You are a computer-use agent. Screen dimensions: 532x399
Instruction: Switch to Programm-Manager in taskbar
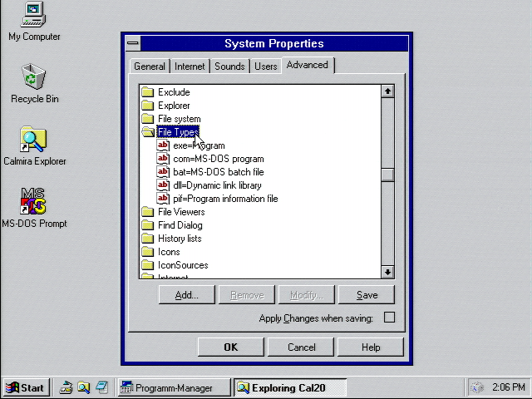(172, 387)
